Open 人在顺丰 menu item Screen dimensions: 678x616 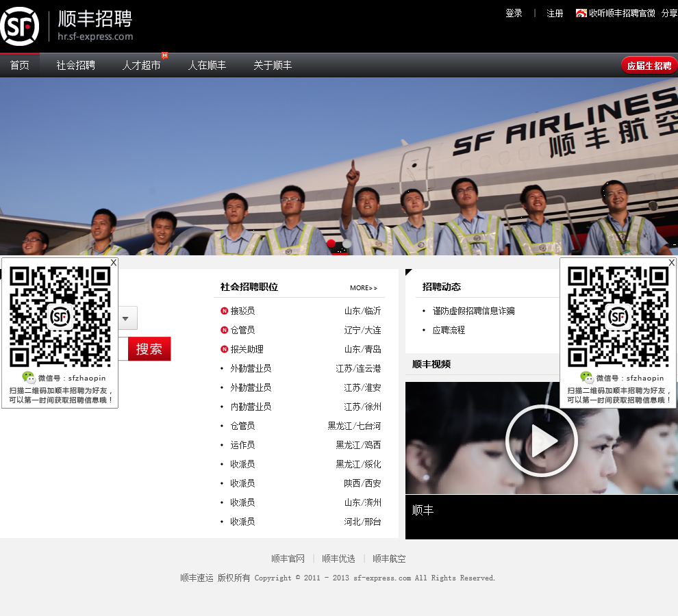point(207,65)
